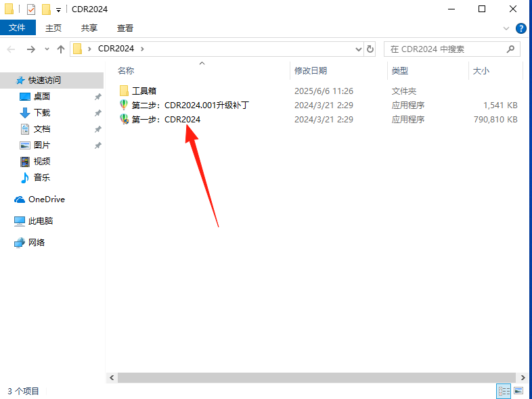The image size is (532, 399).
Task: Click the 文件夹 type cell for 工具箱
Action: 404,91
